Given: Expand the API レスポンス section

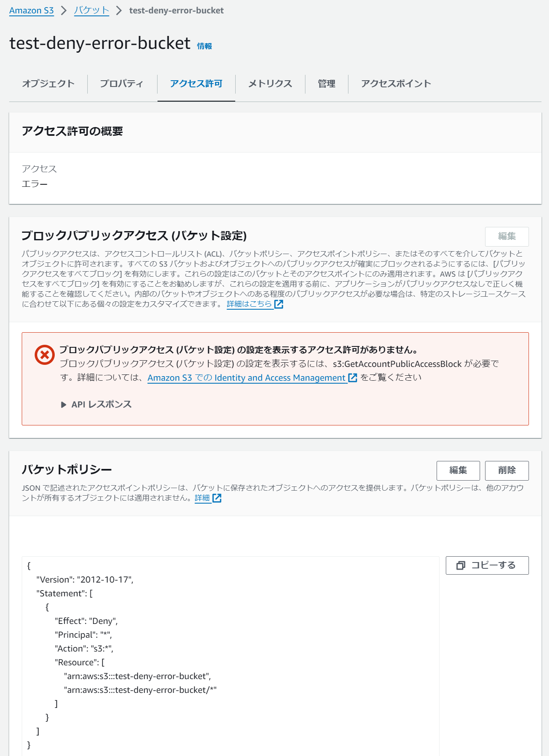Looking at the screenshot, I should 97,405.
